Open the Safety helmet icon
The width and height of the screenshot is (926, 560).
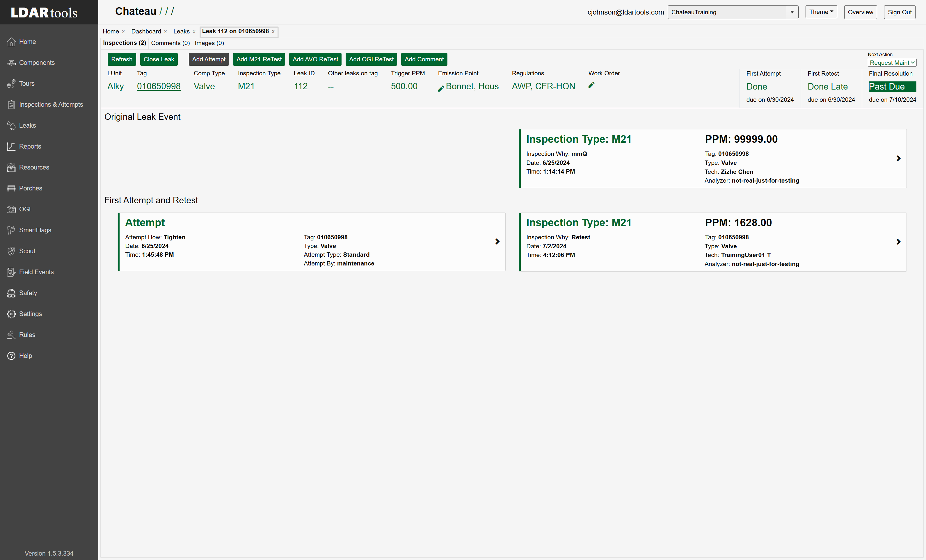[x=11, y=293]
